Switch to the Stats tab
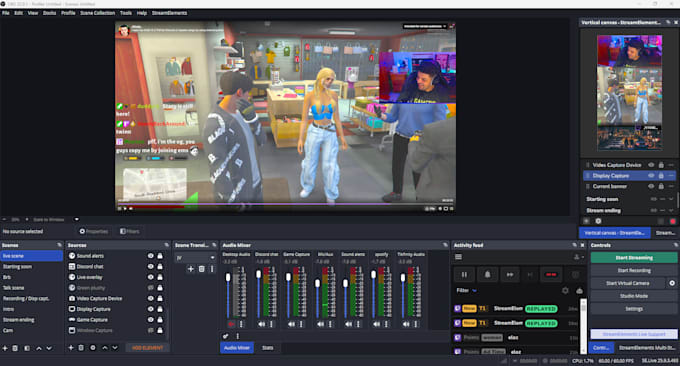 268,348
